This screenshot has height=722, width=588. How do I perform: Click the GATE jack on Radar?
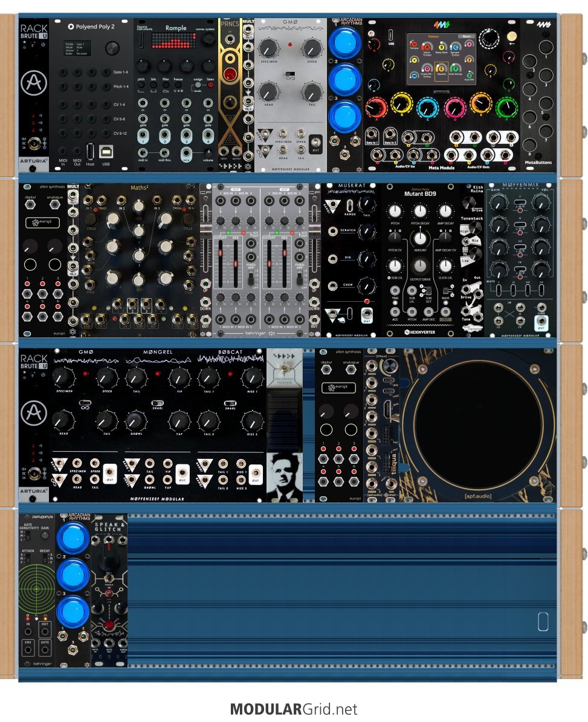click(45, 649)
